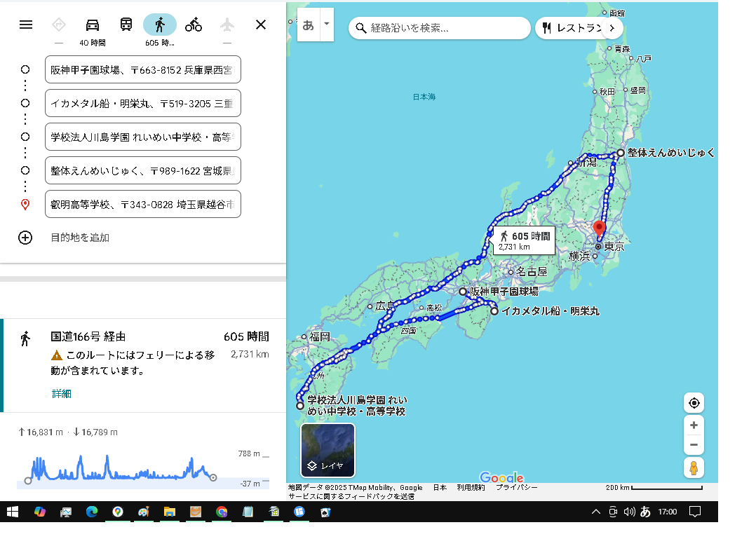756x546 pixels.
Task: Click the 経路沿いを検索 search box
Action: pos(439,28)
